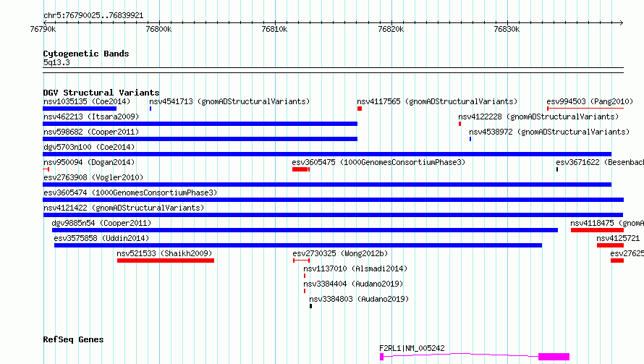Click the 76810k ruler tick label

point(274,29)
